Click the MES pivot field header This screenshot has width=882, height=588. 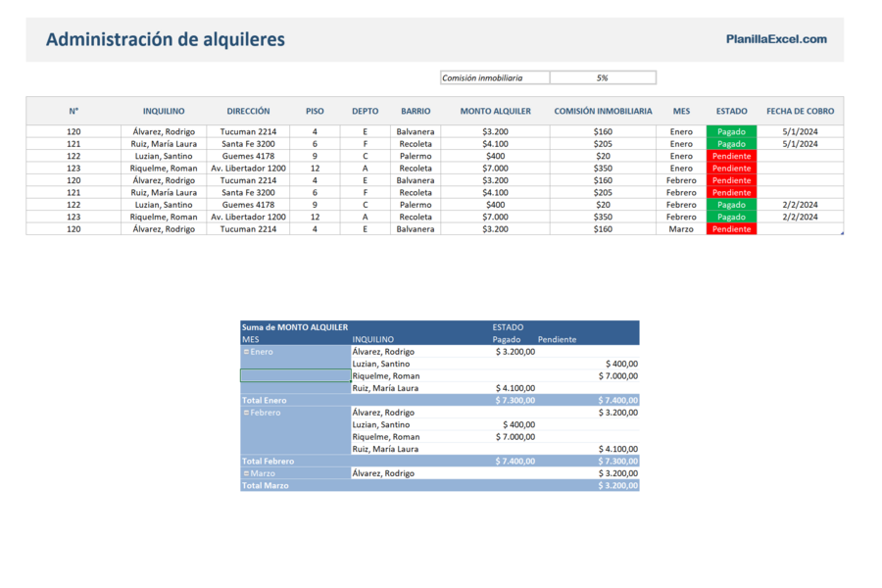251,340
